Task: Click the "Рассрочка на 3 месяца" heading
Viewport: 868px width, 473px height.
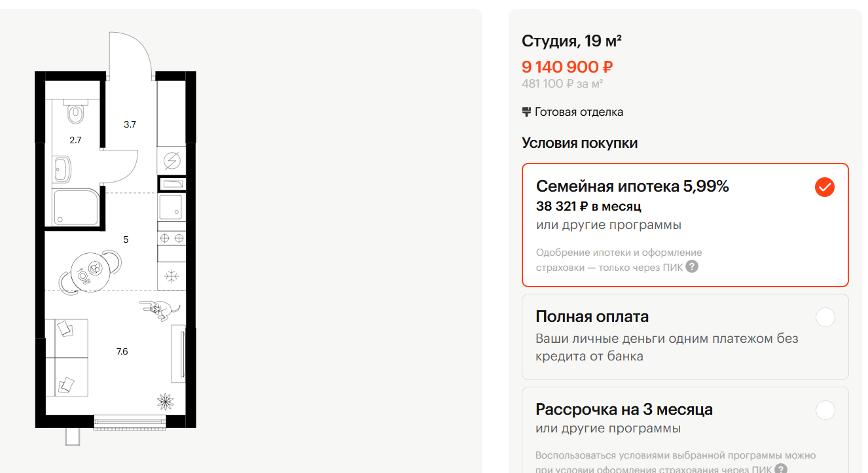Action: pos(624,410)
